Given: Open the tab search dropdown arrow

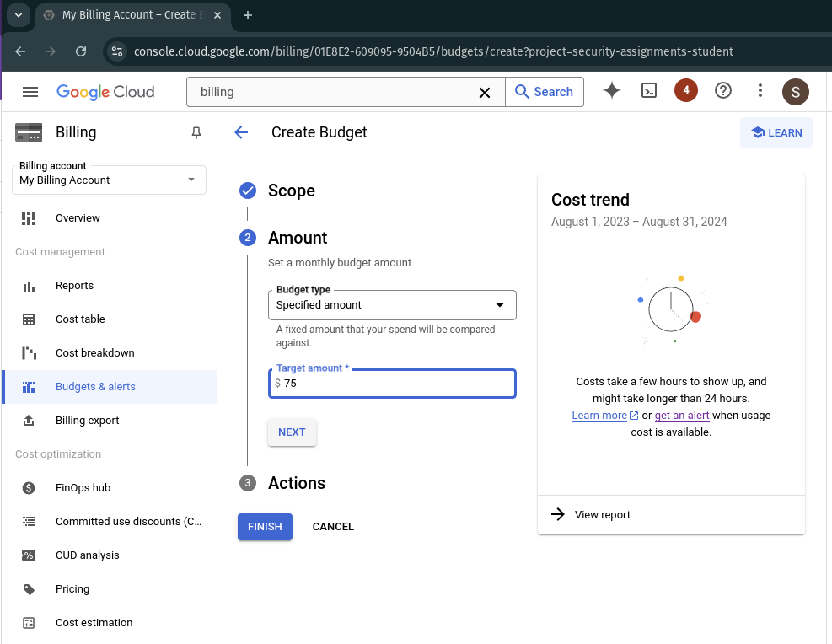Looking at the screenshot, I should (19, 15).
